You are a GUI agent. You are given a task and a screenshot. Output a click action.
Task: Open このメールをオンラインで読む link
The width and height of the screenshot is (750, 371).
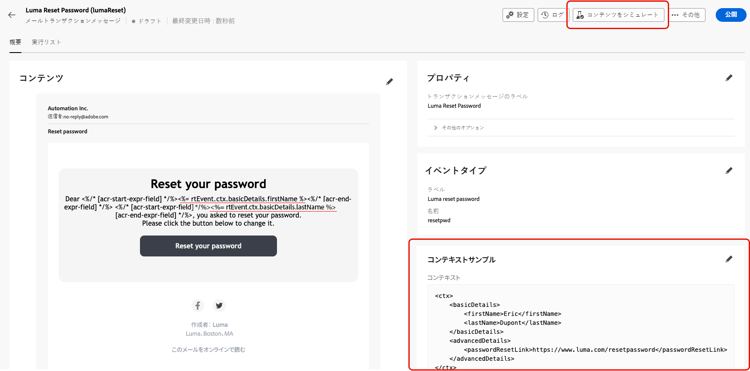tap(208, 349)
